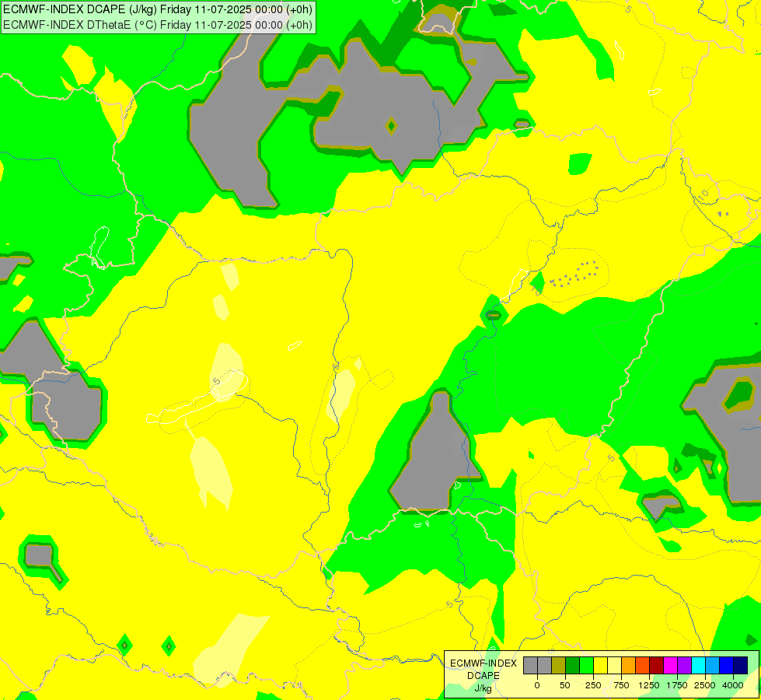761x700 pixels.
Task: Select the orange legend color swatch
Action: [x=629, y=666]
